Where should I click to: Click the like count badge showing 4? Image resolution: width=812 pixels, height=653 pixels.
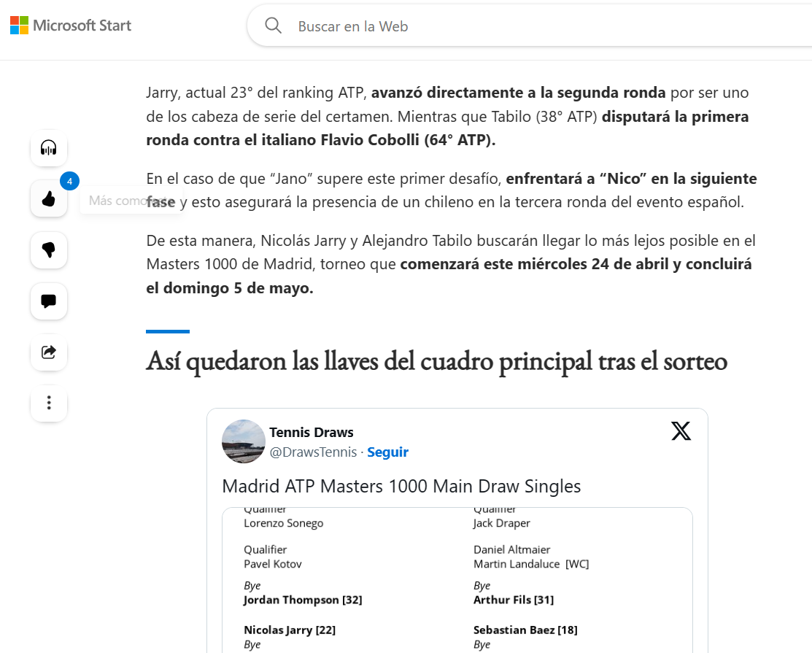tap(69, 181)
